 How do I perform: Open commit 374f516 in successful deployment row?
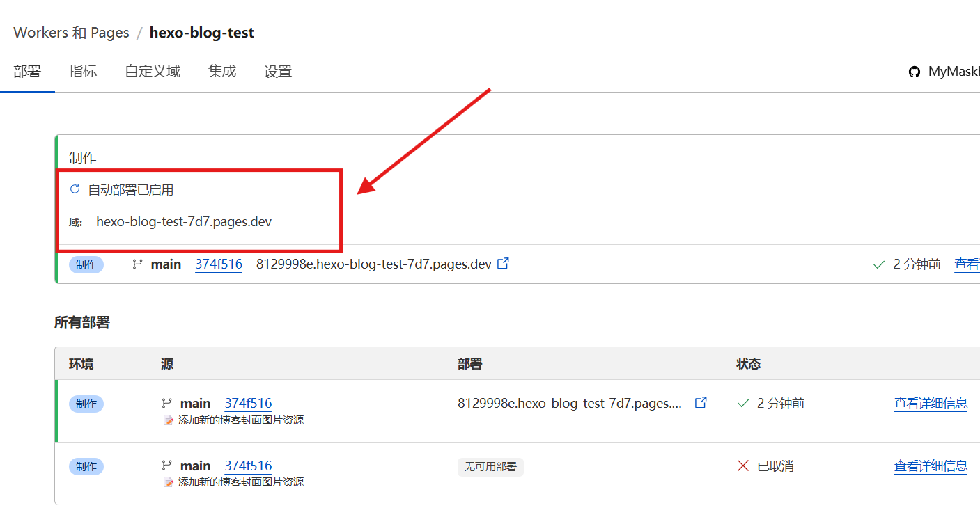248,403
